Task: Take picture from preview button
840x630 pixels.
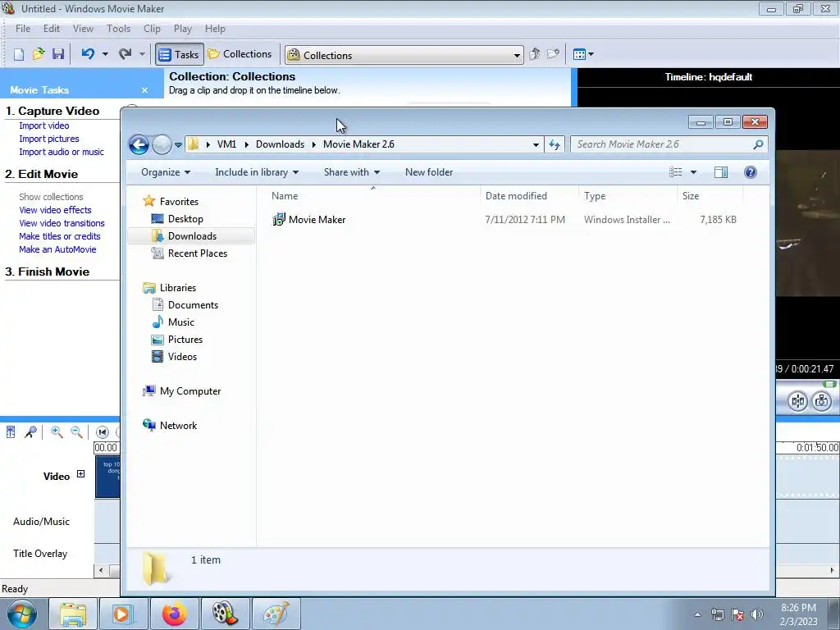Action: click(x=821, y=401)
